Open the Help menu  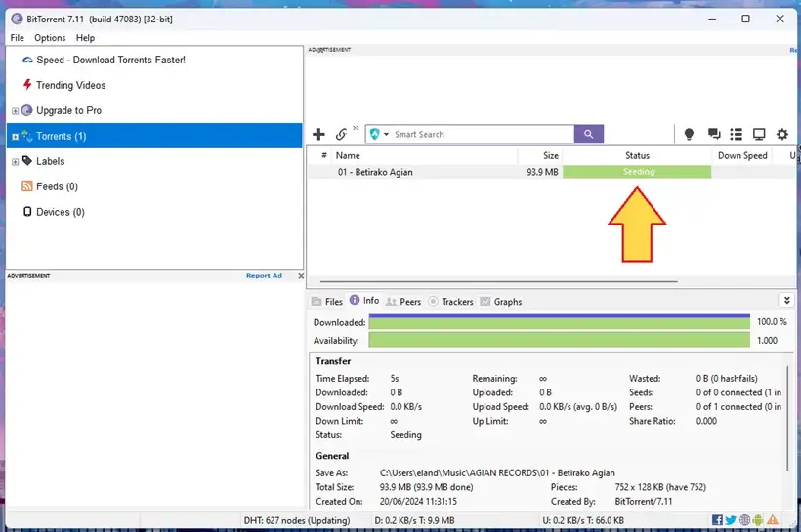[x=85, y=38]
